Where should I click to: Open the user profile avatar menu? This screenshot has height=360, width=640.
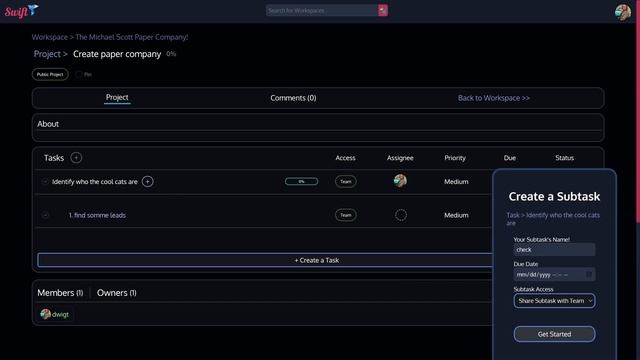[623, 12]
